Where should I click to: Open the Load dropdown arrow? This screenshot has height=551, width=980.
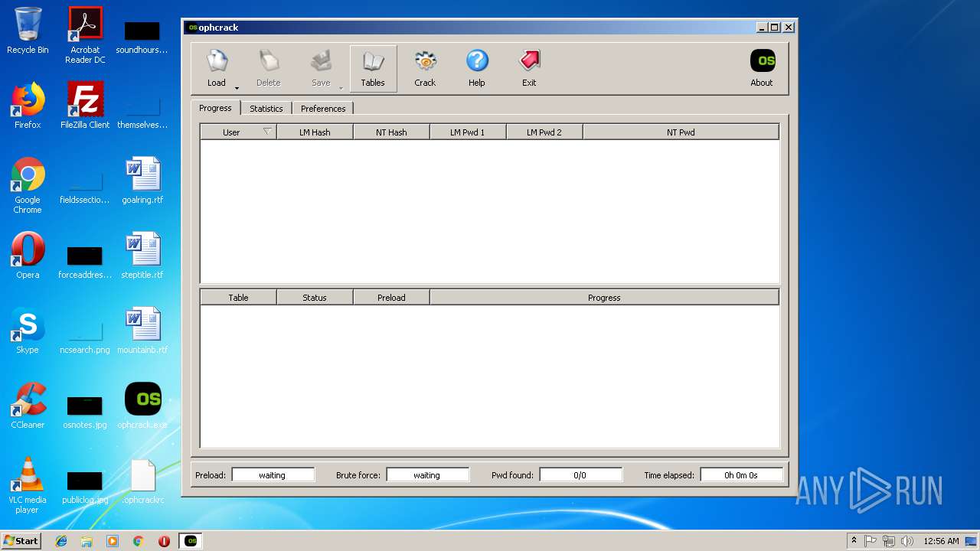pyautogui.click(x=237, y=88)
